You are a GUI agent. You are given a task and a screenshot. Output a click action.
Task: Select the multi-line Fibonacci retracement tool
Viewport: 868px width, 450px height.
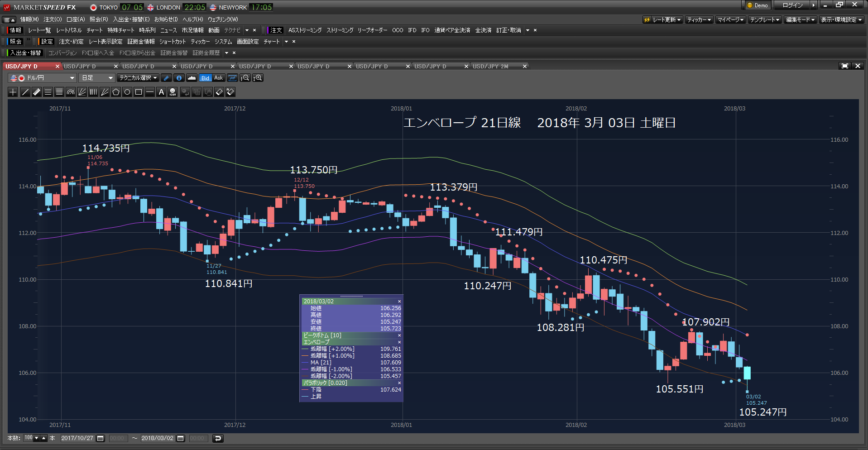59,92
